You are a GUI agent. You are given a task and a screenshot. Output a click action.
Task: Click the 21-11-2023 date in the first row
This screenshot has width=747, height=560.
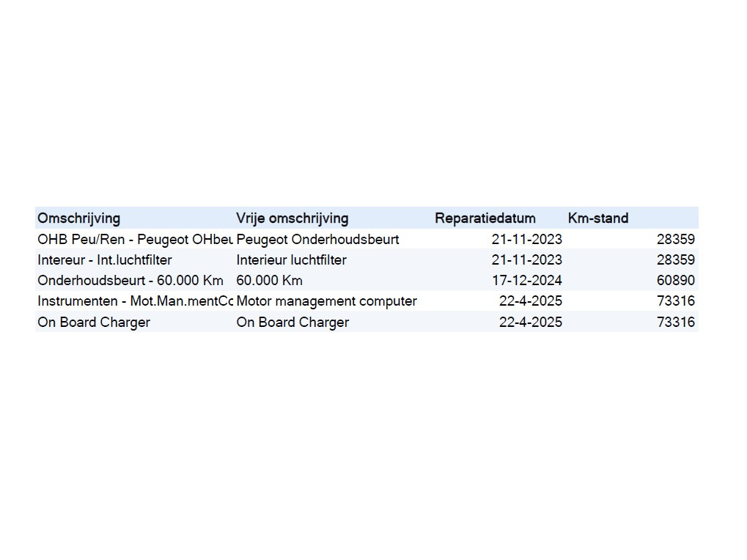(x=527, y=239)
